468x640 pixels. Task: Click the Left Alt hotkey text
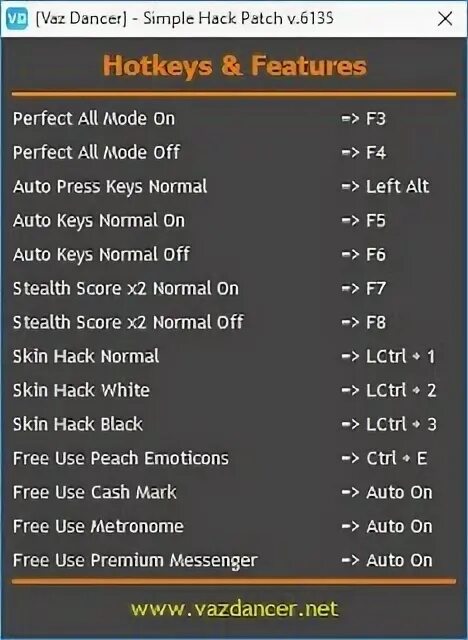[x=397, y=187]
